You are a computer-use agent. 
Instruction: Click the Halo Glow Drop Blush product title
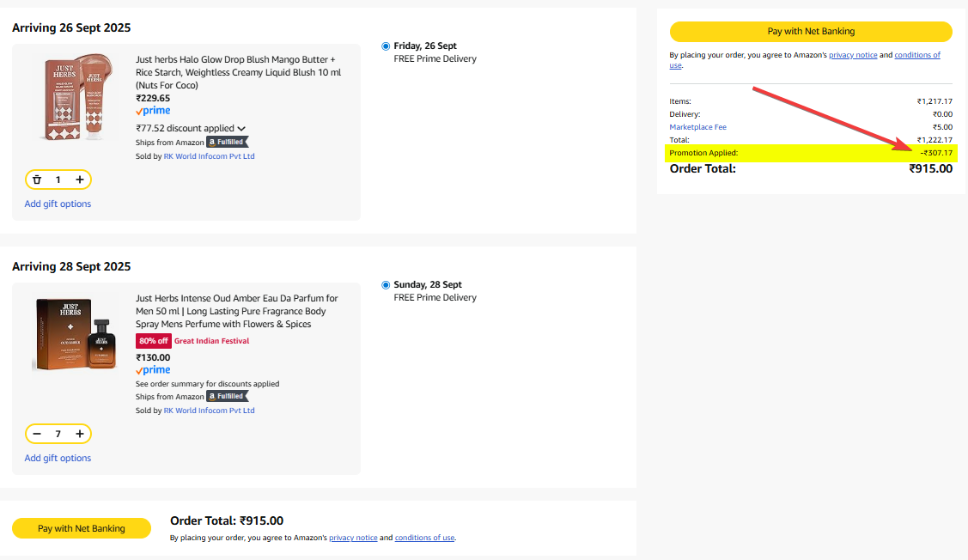tap(238, 72)
